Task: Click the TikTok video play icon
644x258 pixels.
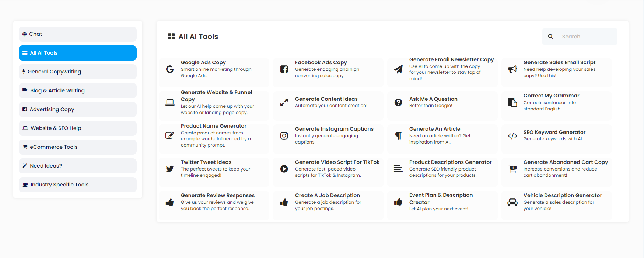Action: coord(284,169)
